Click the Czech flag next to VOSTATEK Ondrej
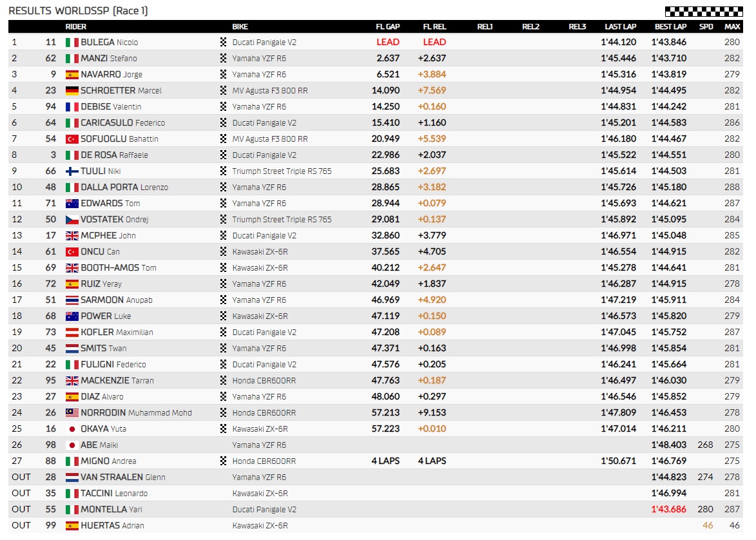 72,219
